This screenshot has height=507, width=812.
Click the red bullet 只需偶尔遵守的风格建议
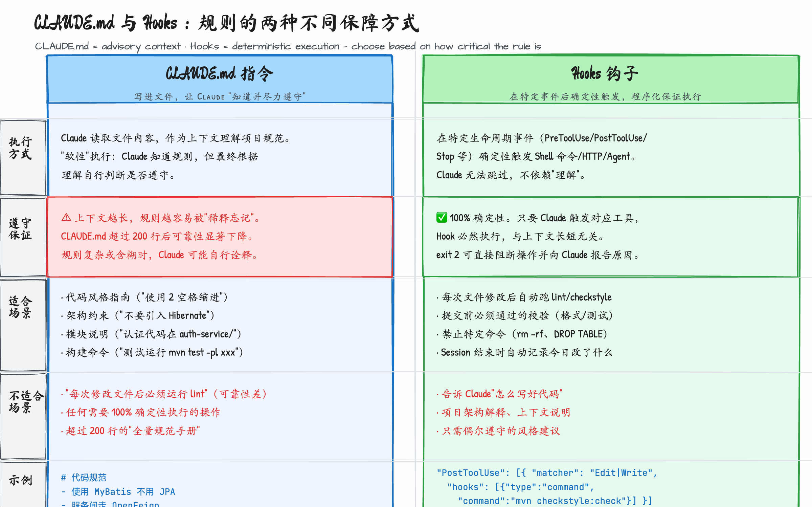pyautogui.click(x=498, y=431)
